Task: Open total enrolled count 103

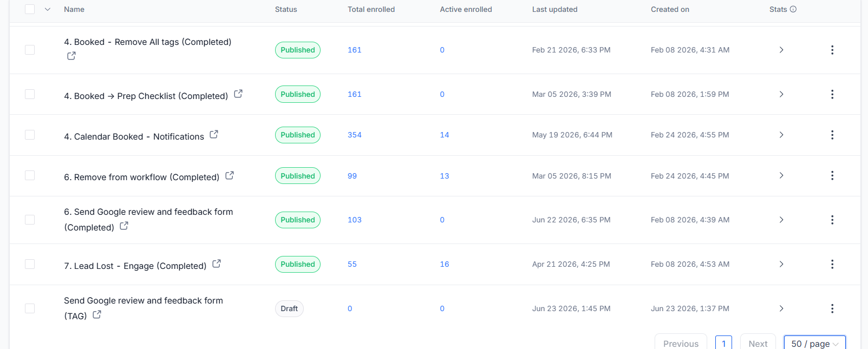Action: [x=355, y=220]
